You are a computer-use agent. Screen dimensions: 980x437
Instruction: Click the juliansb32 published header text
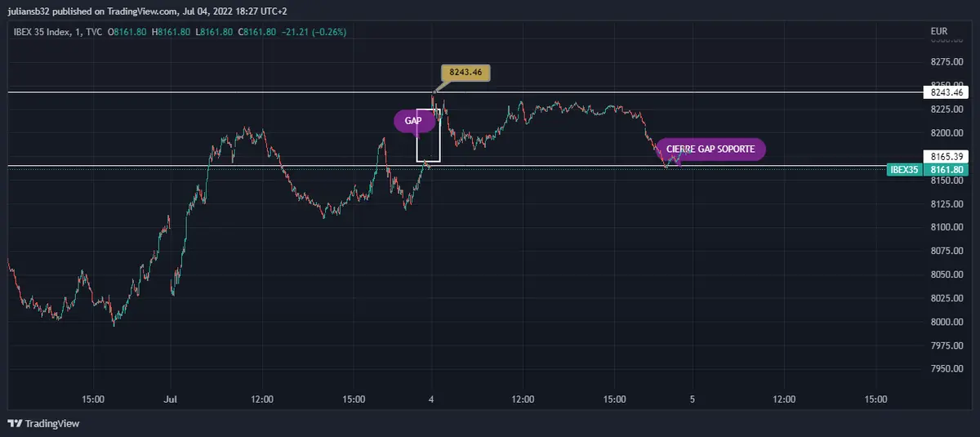coord(147,11)
